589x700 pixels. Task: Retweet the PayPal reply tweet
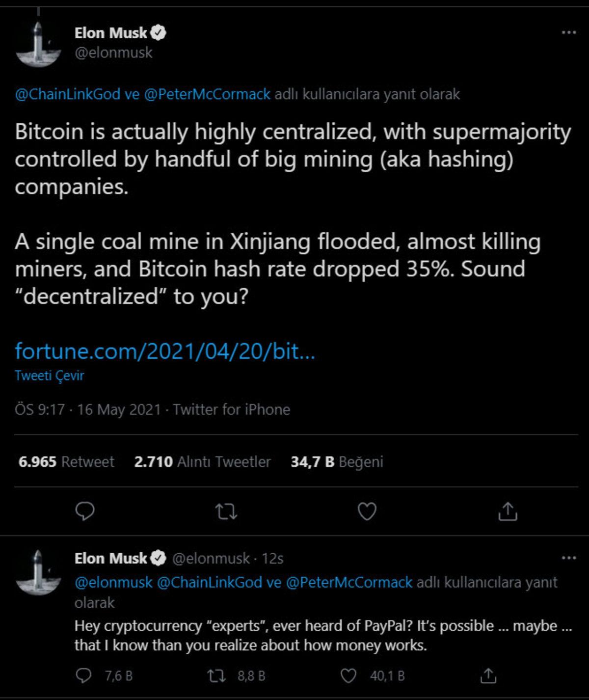[x=216, y=676]
